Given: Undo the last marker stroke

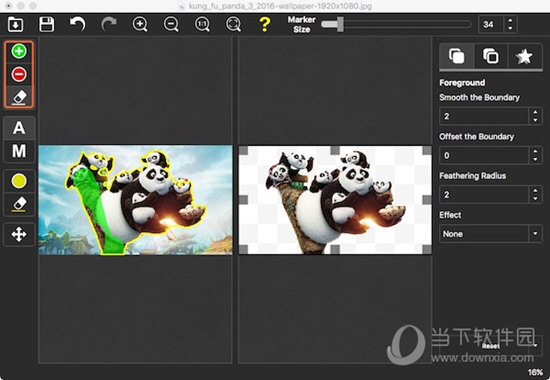Looking at the screenshot, I should tap(78, 24).
